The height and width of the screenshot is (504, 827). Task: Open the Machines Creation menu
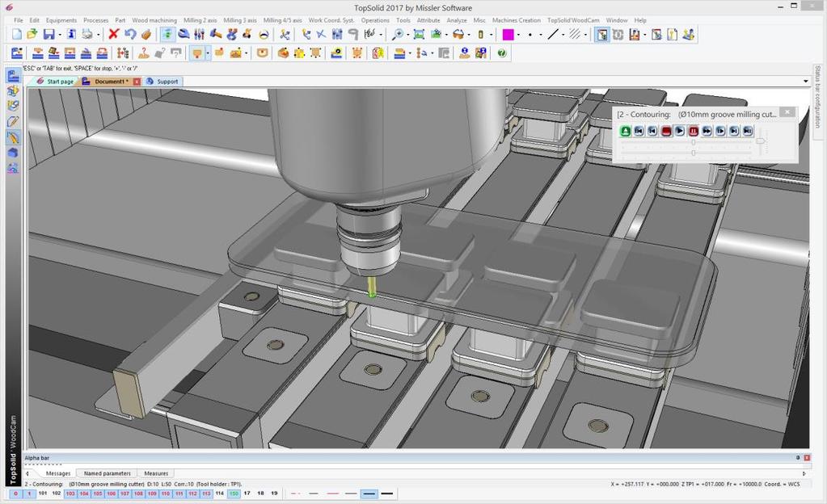coord(517,20)
